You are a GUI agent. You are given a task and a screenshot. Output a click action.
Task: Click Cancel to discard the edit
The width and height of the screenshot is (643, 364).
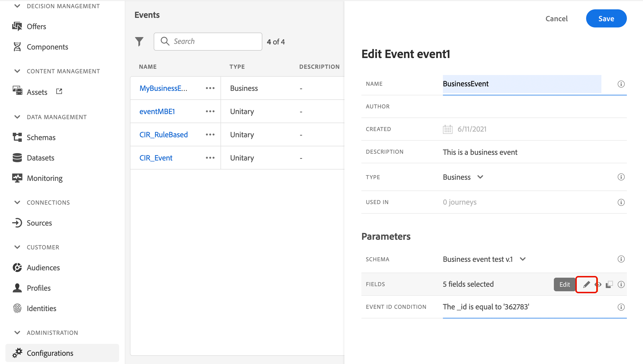(x=556, y=19)
